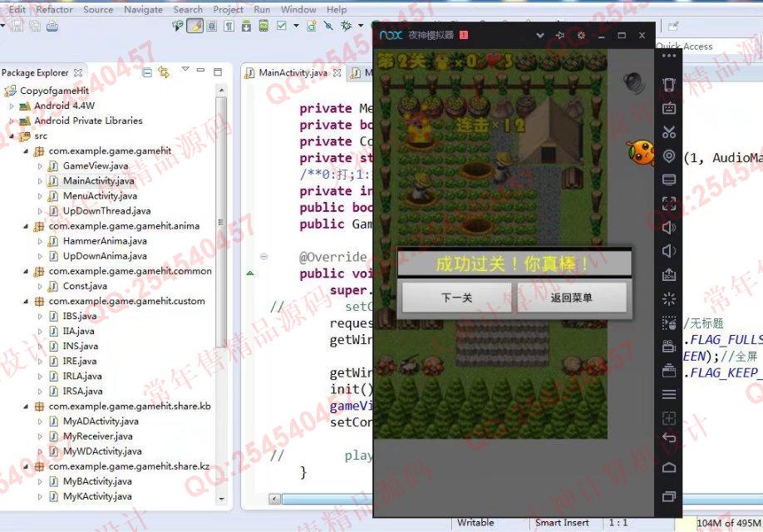Click the Nox virtual location pin icon

[669, 155]
